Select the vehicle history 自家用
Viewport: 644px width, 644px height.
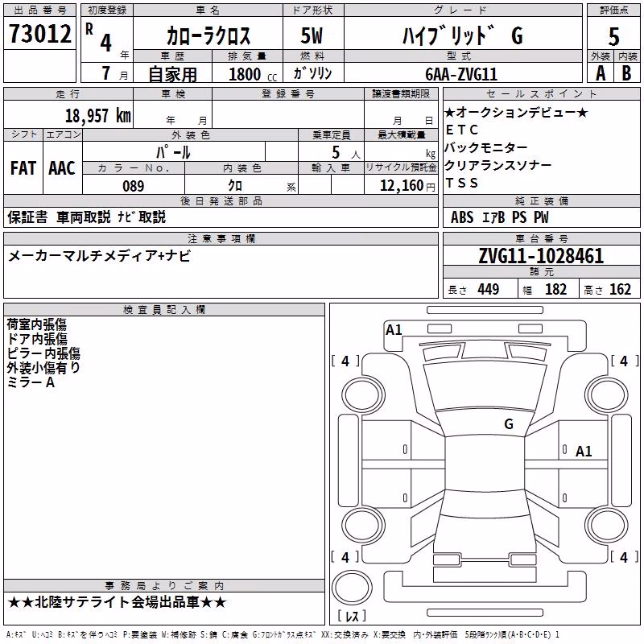[x=172, y=74]
